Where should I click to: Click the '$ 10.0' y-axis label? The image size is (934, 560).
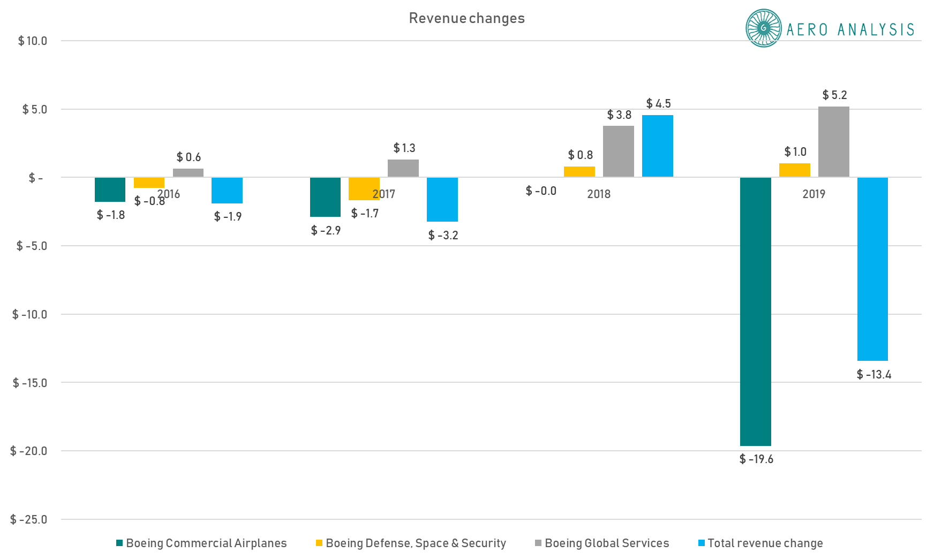point(32,41)
